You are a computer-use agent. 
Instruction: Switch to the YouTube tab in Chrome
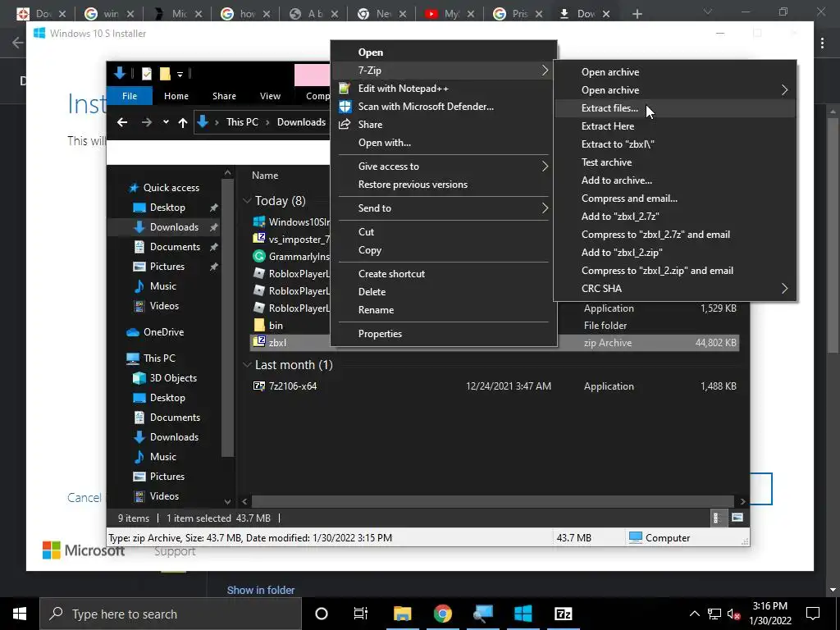(x=449, y=14)
